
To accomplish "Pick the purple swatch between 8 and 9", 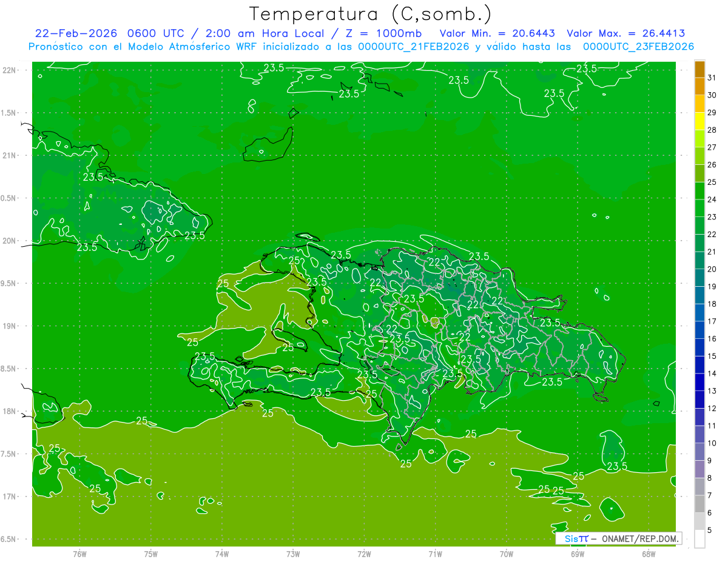I will pyautogui.click(x=699, y=469).
